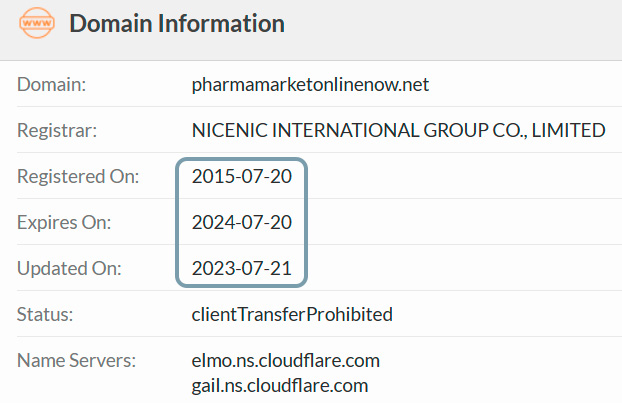This screenshot has width=622, height=403.
Task: Click the word Domain in the header title
Action: pos(111,23)
